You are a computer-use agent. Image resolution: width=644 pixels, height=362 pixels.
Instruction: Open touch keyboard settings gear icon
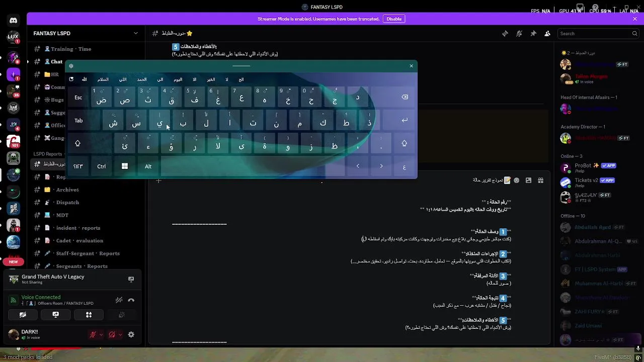[x=71, y=66]
